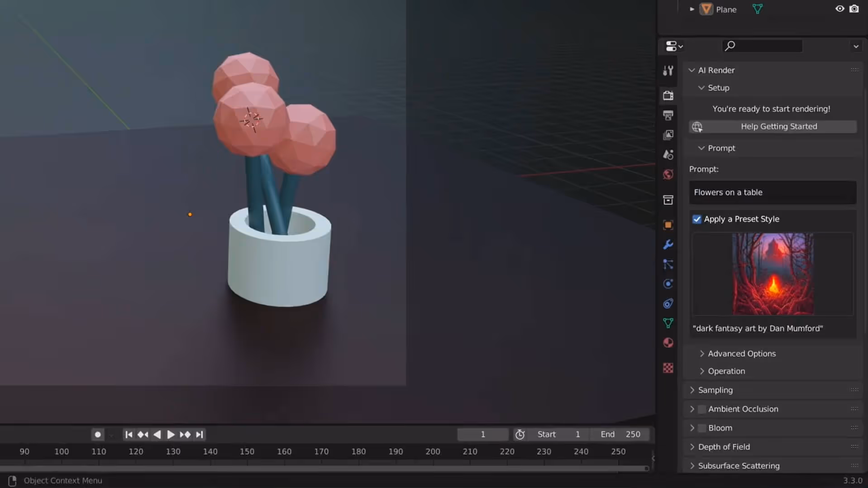The width and height of the screenshot is (868, 488).
Task: Open the Modifier properties wrench icon
Action: (x=668, y=245)
